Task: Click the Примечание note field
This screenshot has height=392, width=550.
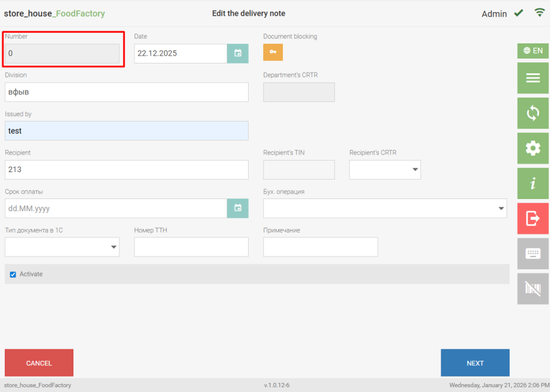Action: pos(320,247)
